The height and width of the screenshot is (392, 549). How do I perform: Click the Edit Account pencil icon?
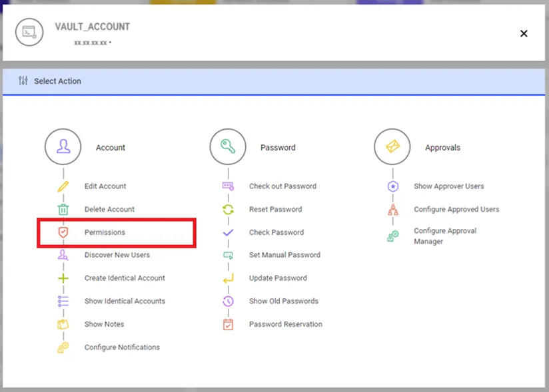pos(63,186)
